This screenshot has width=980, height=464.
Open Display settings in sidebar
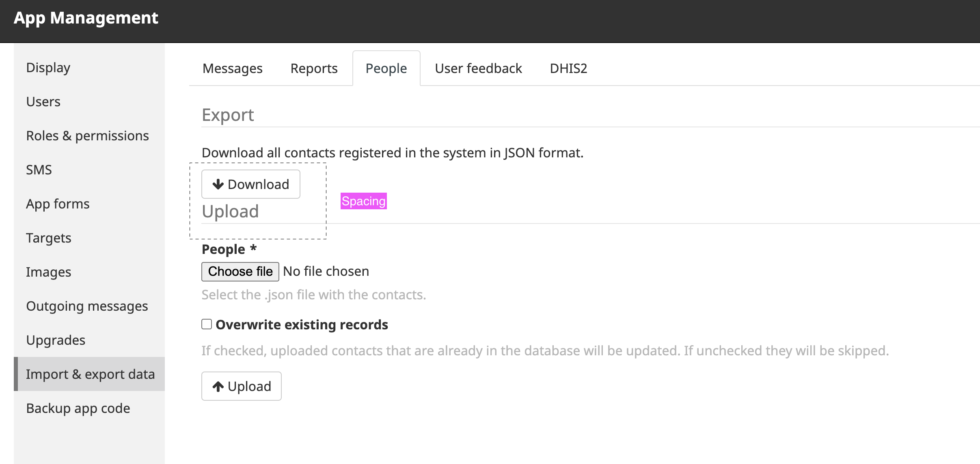point(48,67)
